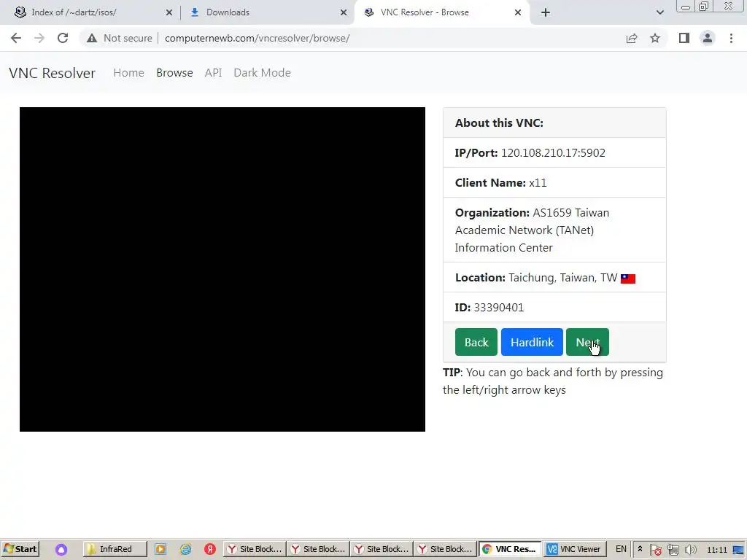Click the address bar URL
The image size is (747, 560).
tap(258, 38)
